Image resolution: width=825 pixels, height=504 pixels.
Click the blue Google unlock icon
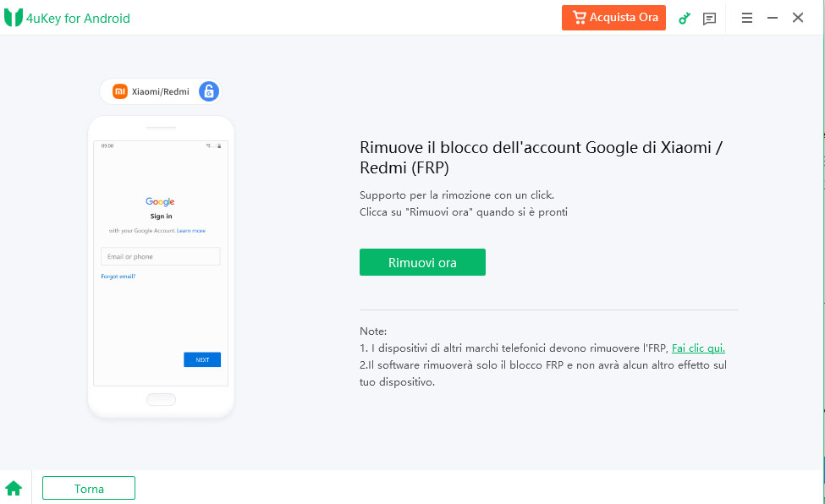208,91
